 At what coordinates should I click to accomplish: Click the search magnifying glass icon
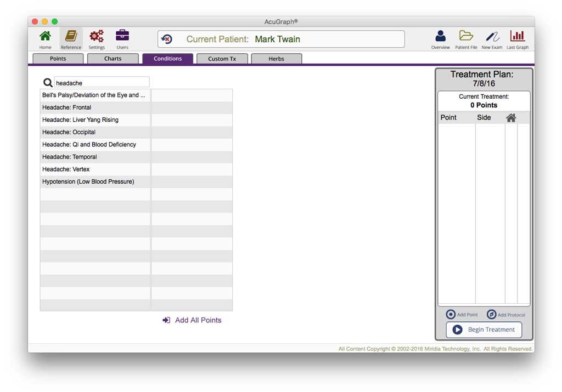tap(48, 83)
